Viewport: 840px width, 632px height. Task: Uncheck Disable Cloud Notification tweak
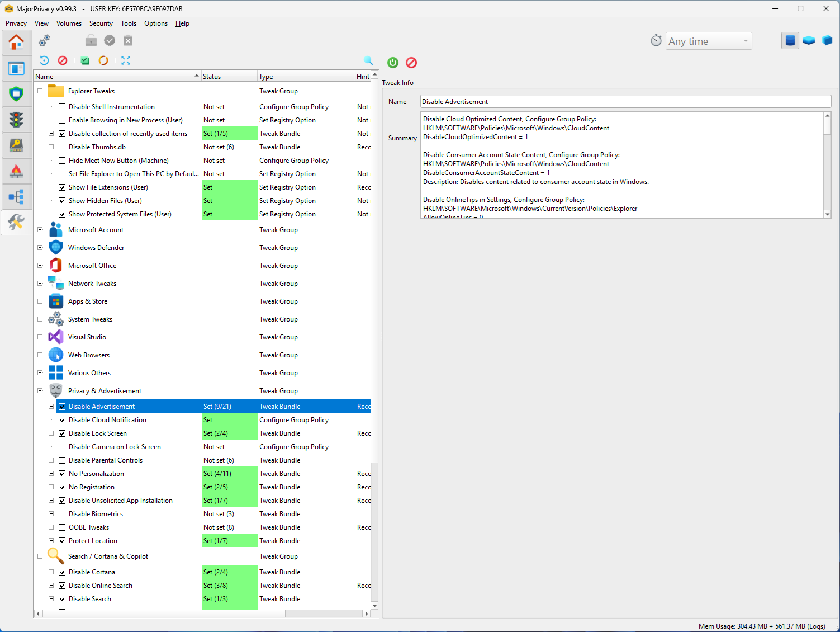(62, 419)
